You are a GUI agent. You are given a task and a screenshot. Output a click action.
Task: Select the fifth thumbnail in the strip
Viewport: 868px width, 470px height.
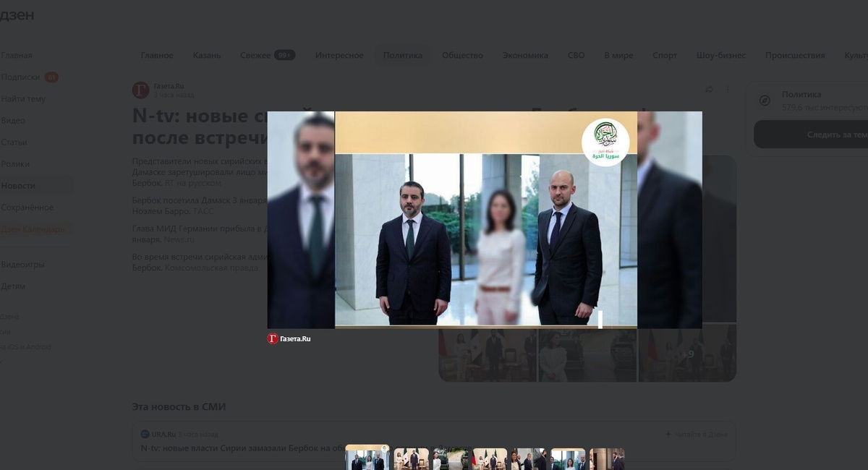click(529, 459)
